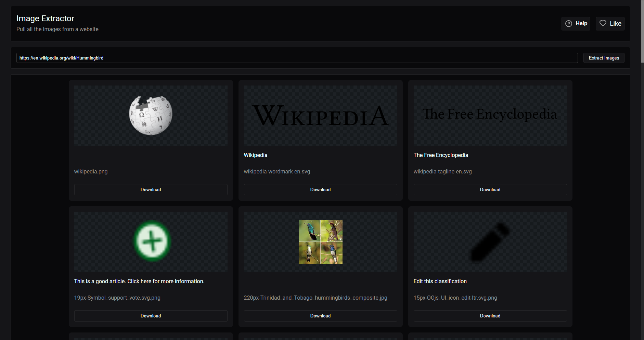Open The Free Encyclopedia tagline image
644x340 pixels.
coord(490,114)
